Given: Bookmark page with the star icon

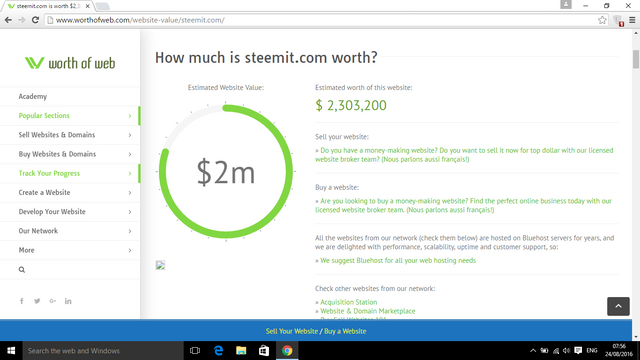Looking at the screenshot, I should coord(602,20).
